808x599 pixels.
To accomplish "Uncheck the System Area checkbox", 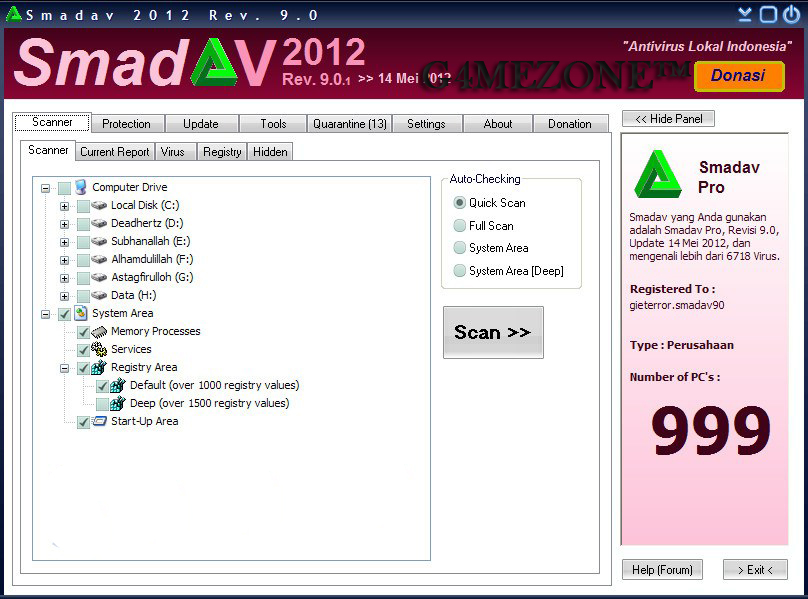I will coord(64,314).
